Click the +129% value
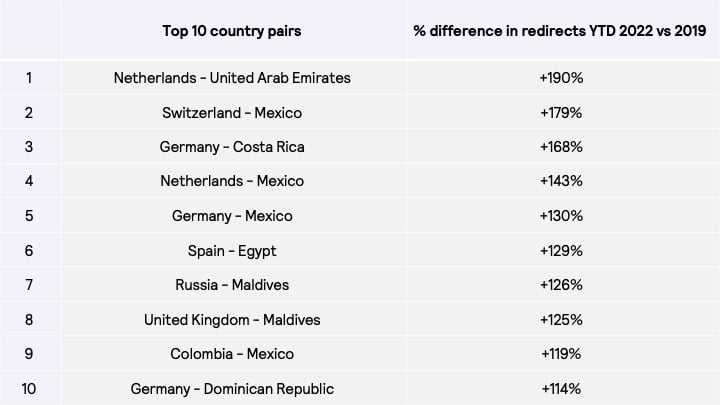Image resolution: width=720 pixels, height=405 pixels. click(561, 251)
